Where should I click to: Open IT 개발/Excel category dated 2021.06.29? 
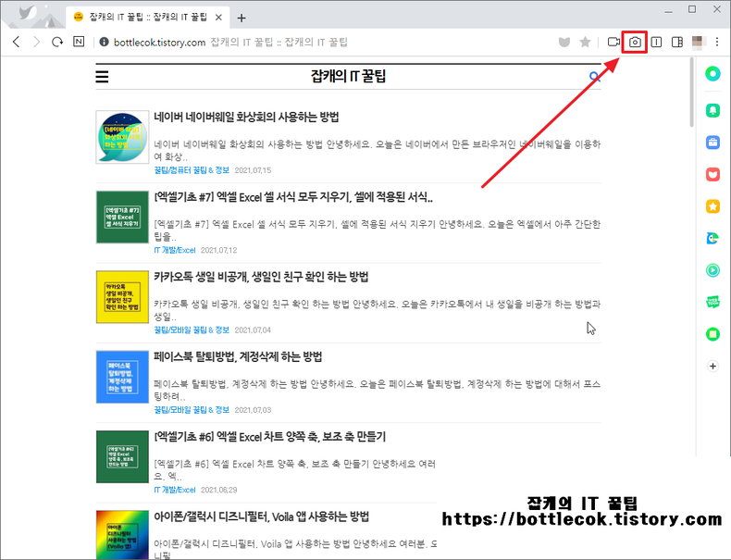click(174, 490)
